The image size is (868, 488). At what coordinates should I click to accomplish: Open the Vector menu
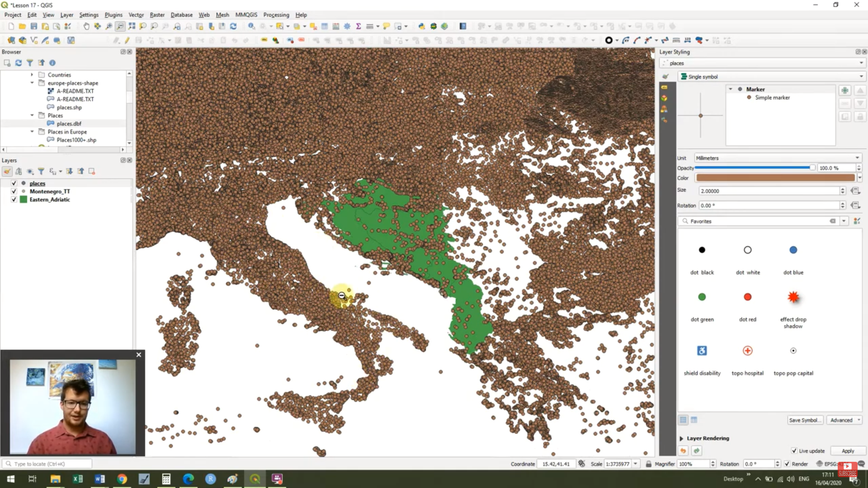pos(136,15)
